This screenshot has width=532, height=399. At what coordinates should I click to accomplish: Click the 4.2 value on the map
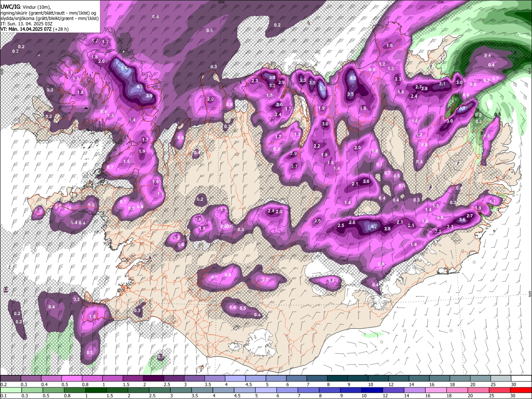click(x=374, y=227)
